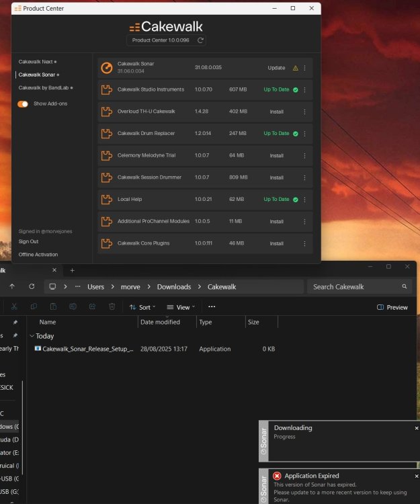This screenshot has width=420, height=504.
Task: Expand chevron after the PC icon in address bar
Action: pos(65,286)
